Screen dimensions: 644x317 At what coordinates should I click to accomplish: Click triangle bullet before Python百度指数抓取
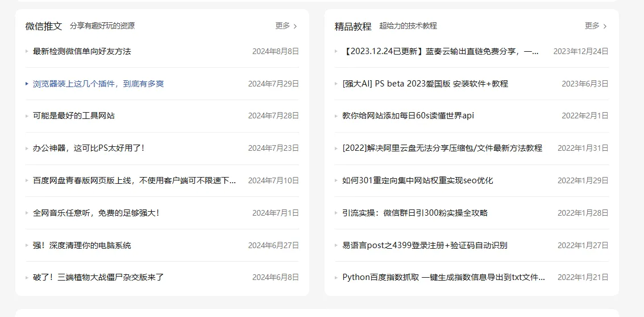point(336,278)
